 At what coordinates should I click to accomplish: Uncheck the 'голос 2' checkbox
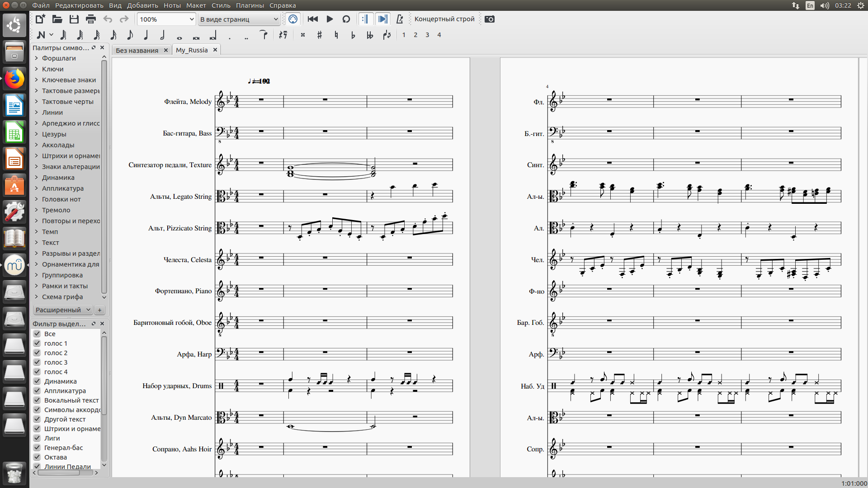point(37,353)
